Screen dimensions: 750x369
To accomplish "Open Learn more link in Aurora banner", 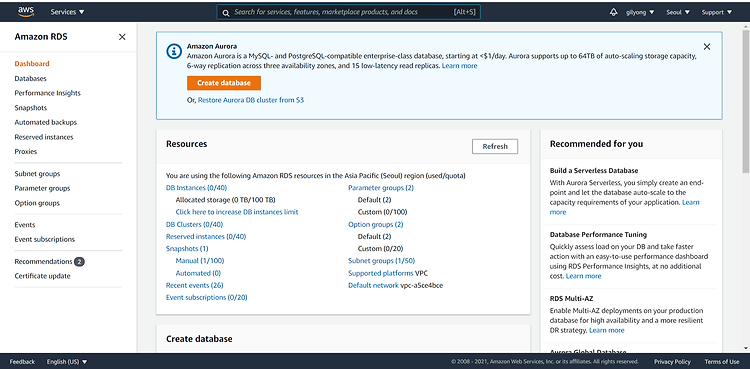I will click(459, 66).
